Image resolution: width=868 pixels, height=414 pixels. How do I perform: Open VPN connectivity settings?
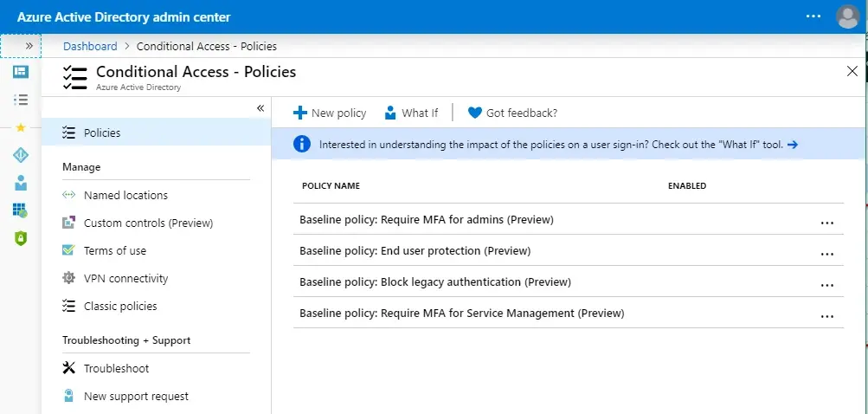pos(125,278)
